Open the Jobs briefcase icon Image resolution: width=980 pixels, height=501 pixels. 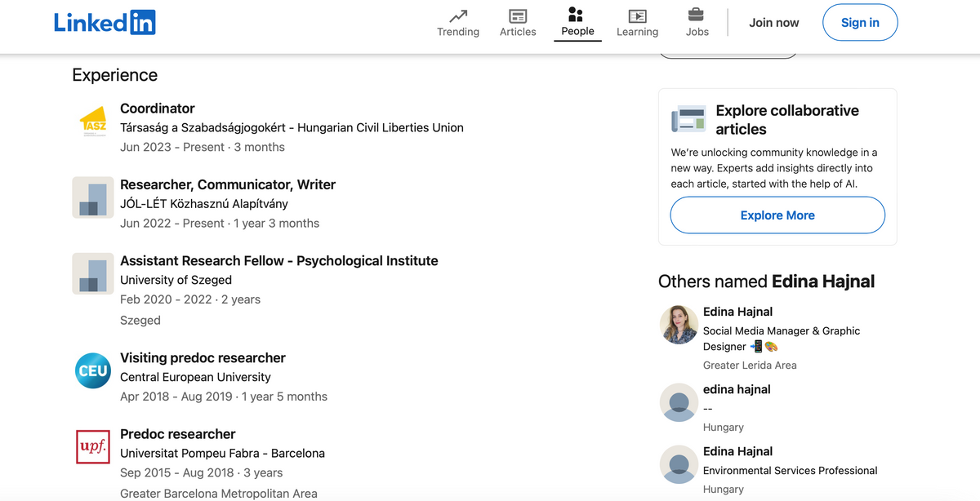point(697,15)
